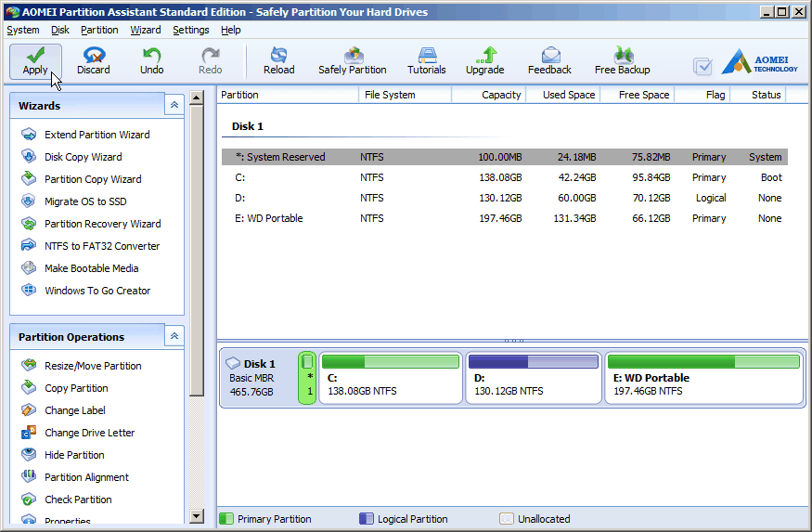The width and height of the screenshot is (812, 532).
Task: Open the System menu
Action: pyautogui.click(x=23, y=30)
